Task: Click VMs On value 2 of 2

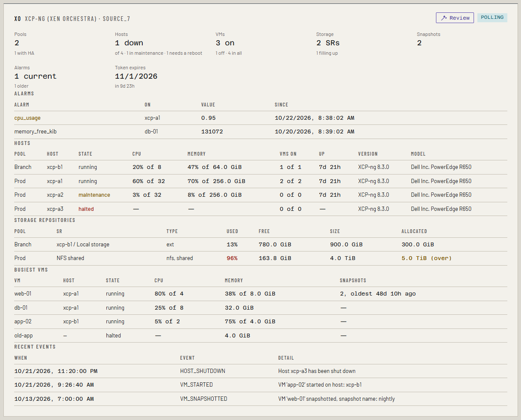Action: [291, 181]
